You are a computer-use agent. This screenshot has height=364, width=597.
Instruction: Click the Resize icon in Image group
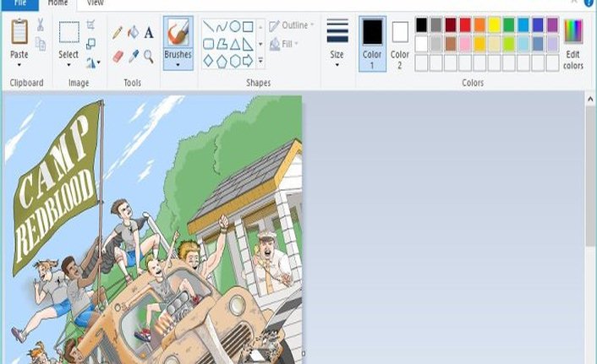(x=91, y=43)
